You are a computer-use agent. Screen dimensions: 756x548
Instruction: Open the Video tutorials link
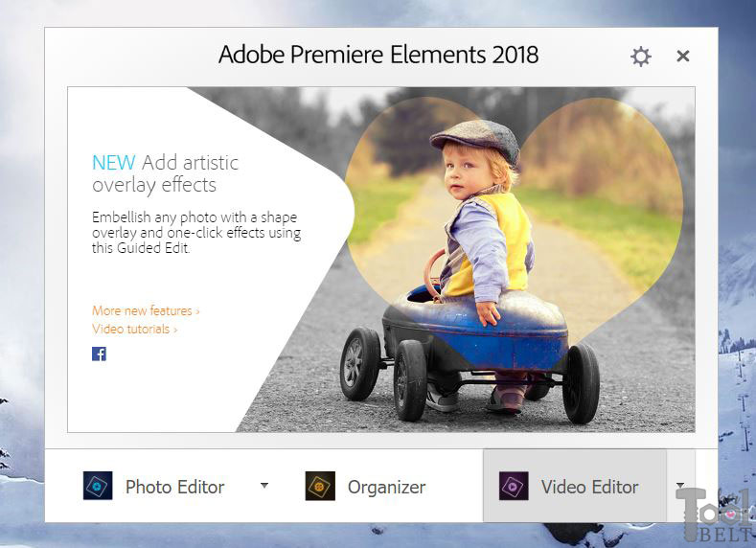130,330
